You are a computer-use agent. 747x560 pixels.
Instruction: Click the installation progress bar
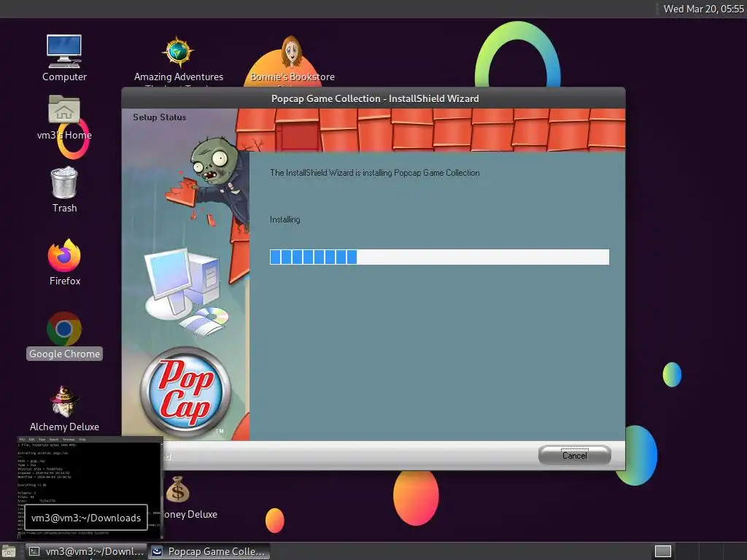pyautogui.click(x=439, y=257)
